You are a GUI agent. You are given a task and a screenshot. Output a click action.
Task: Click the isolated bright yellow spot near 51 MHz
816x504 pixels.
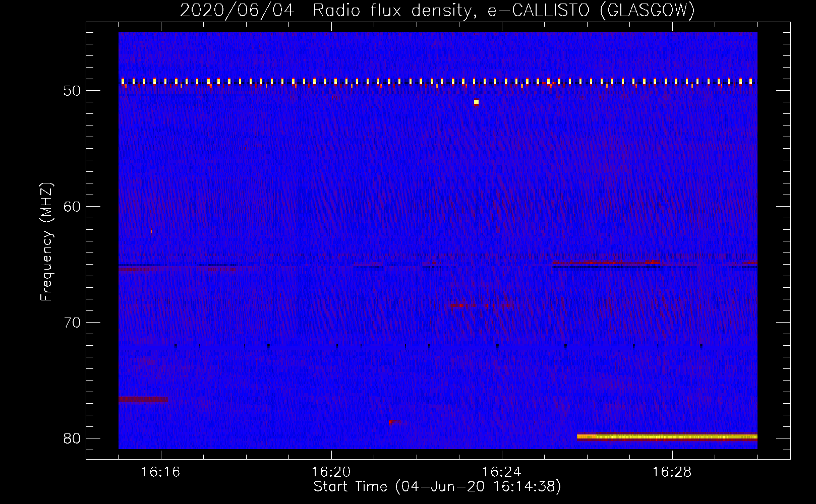476,102
